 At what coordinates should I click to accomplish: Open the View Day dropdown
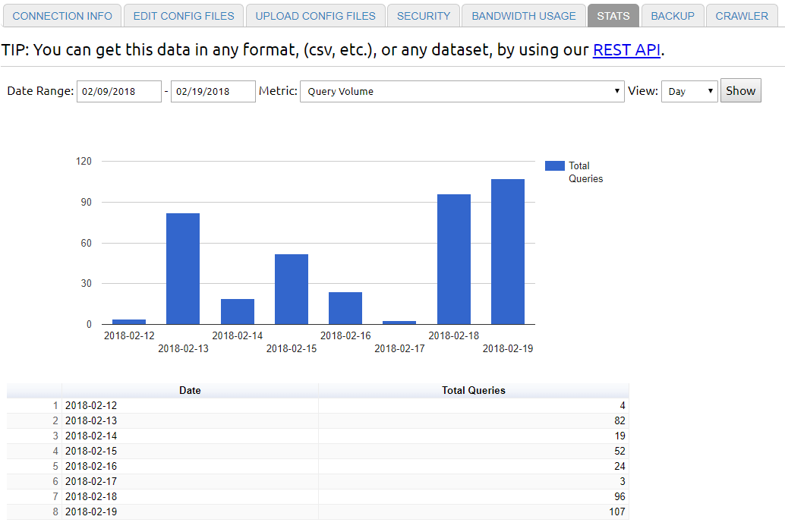(689, 91)
